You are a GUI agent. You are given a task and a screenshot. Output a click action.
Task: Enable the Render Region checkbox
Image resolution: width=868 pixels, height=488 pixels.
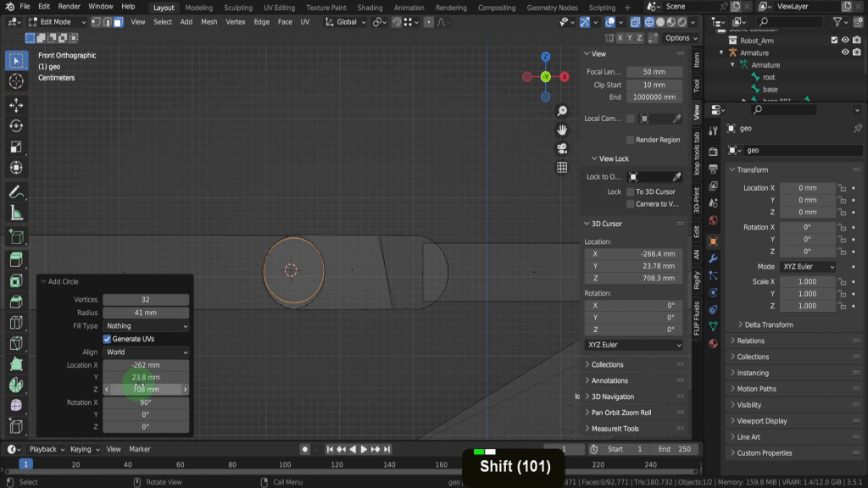[x=630, y=140]
